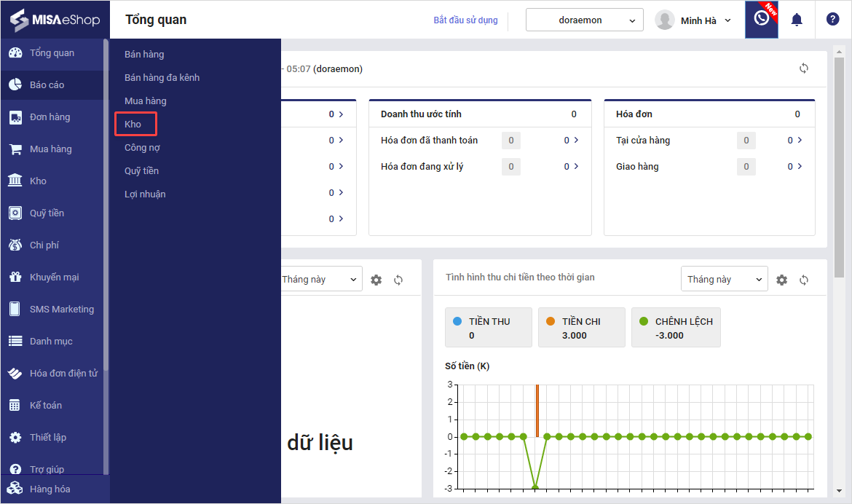Open Đơn hàng truck icon in sidebar

16,117
